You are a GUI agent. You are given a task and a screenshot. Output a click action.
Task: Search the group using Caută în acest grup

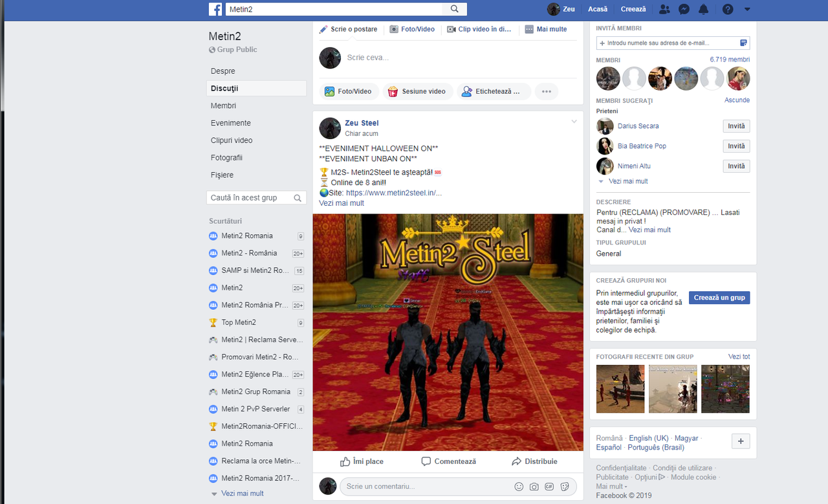(252, 197)
